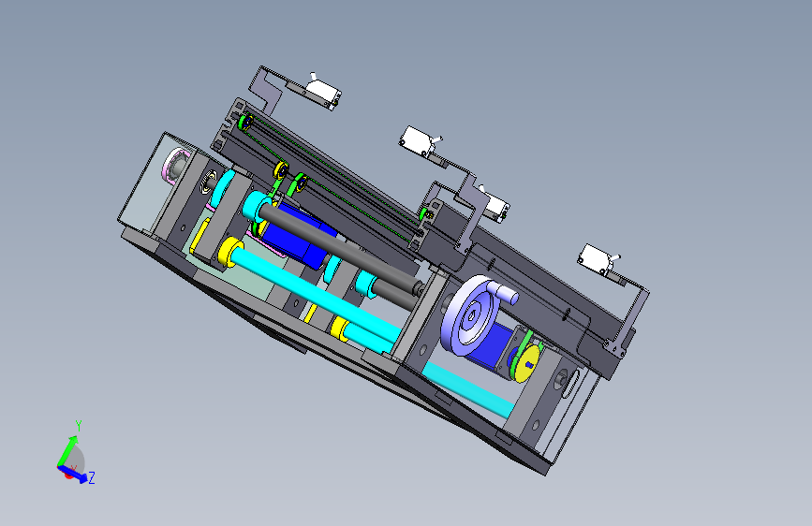Screen dimensions: 812x526
Task: Pick the yellow bearing at the cyan shaft's middle
Action: click(341, 329)
